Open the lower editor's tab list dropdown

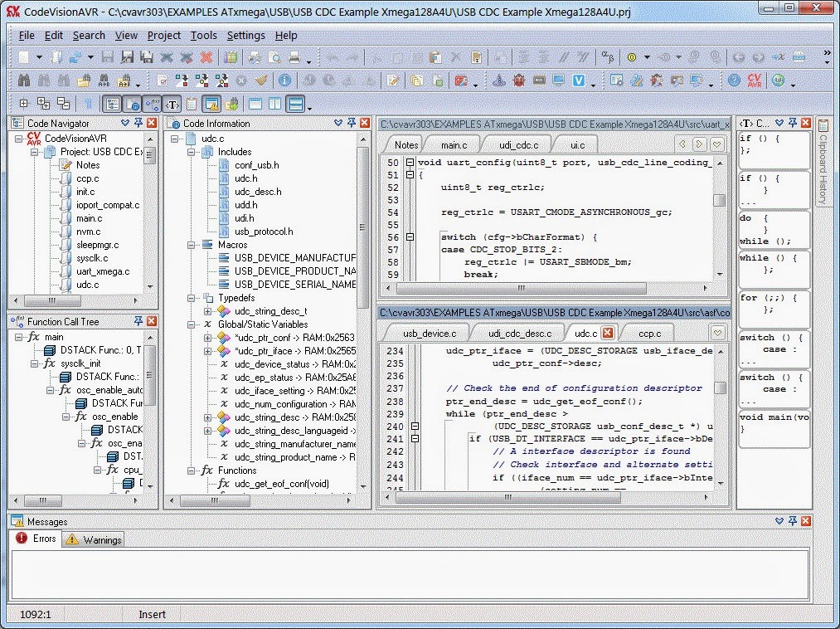(717, 333)
